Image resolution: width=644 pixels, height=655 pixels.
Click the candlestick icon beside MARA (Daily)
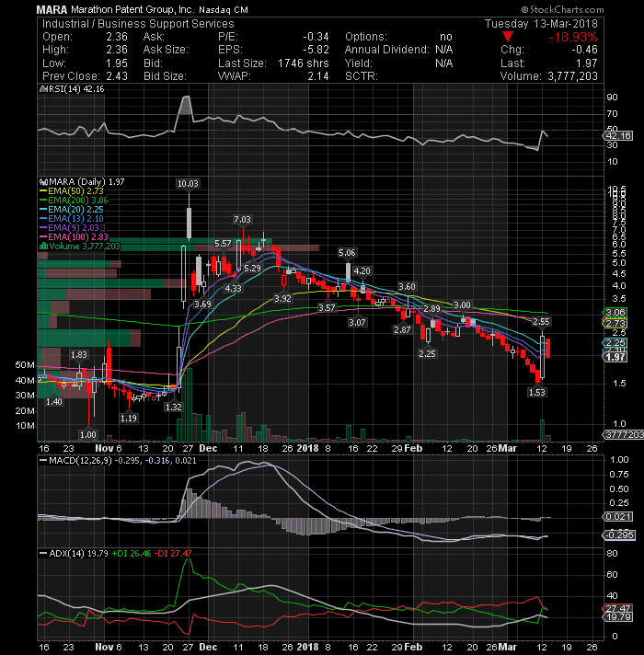click(x=44, y=182)
